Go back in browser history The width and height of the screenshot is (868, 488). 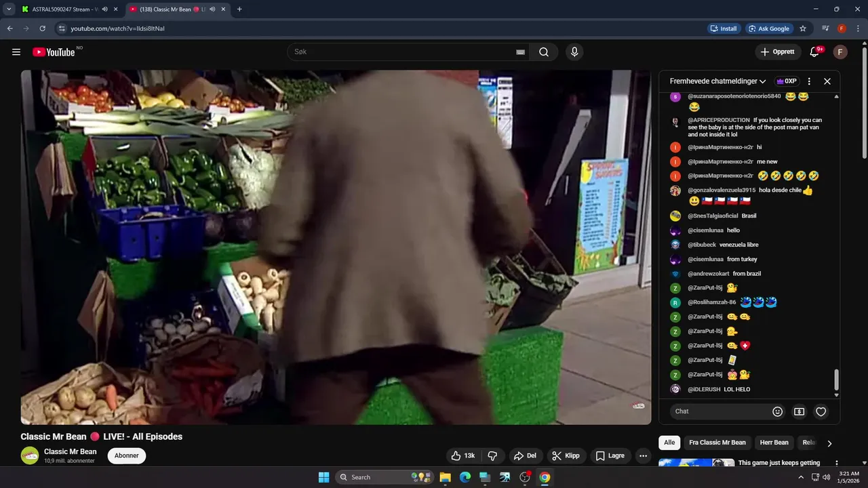[x=10, y=28]
